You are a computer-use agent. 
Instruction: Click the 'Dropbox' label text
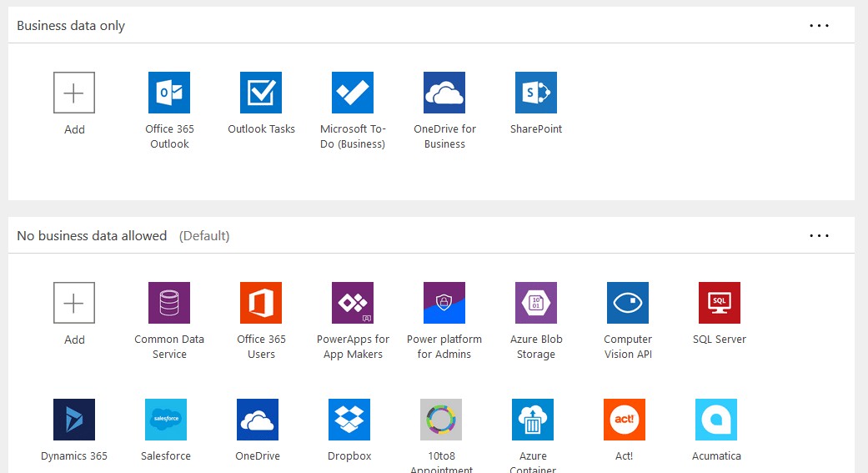pos(349,455)
